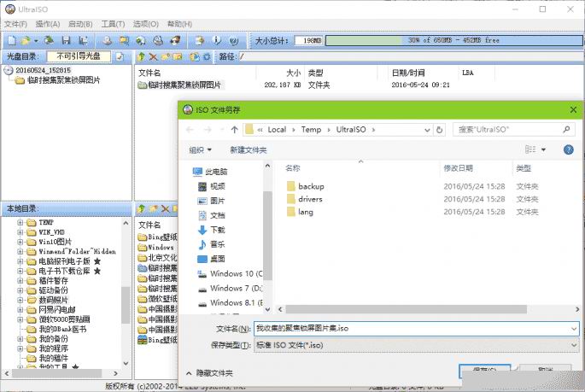Click the Save As toolbar icon

click(83, 40)
